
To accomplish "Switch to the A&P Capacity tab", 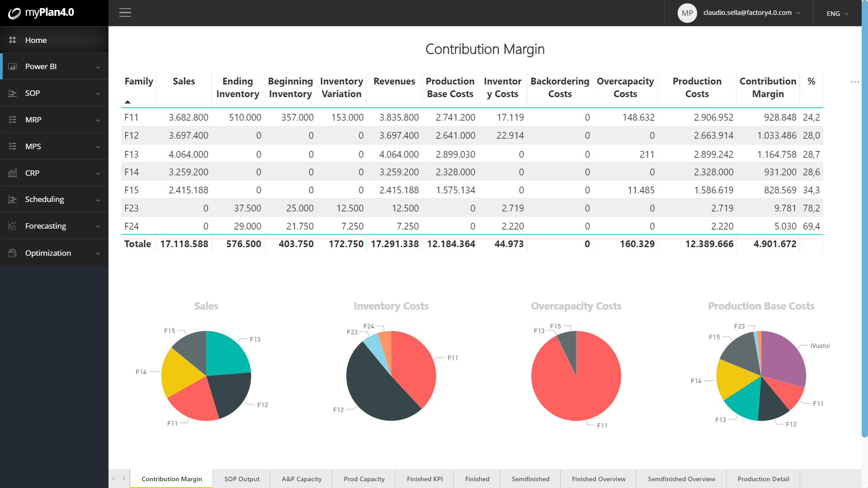I will click(302, 479).
